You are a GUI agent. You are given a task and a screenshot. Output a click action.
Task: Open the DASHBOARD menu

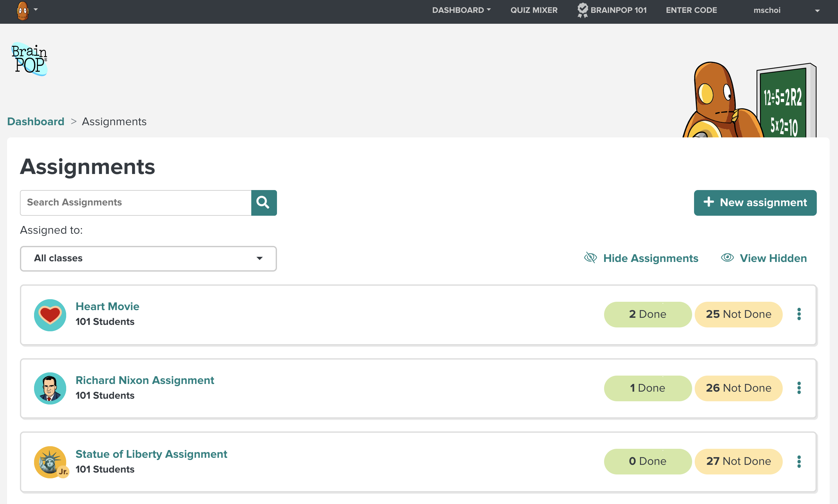pyautogui.click(x=461, y=10)
